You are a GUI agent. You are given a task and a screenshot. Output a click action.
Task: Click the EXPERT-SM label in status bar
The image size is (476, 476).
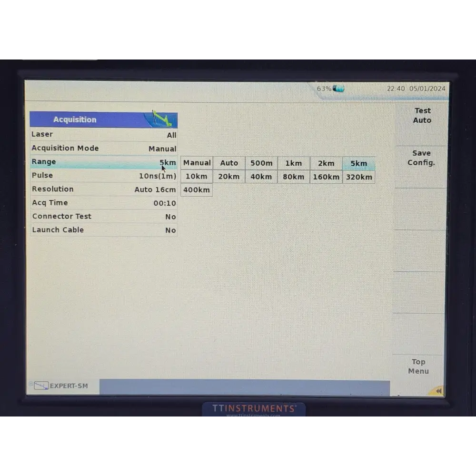point(69,386)
